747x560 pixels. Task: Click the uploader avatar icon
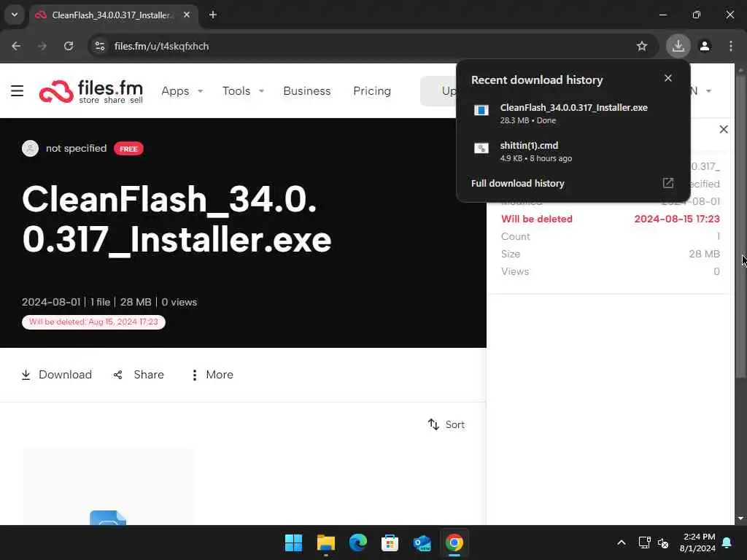coord(30,149)
